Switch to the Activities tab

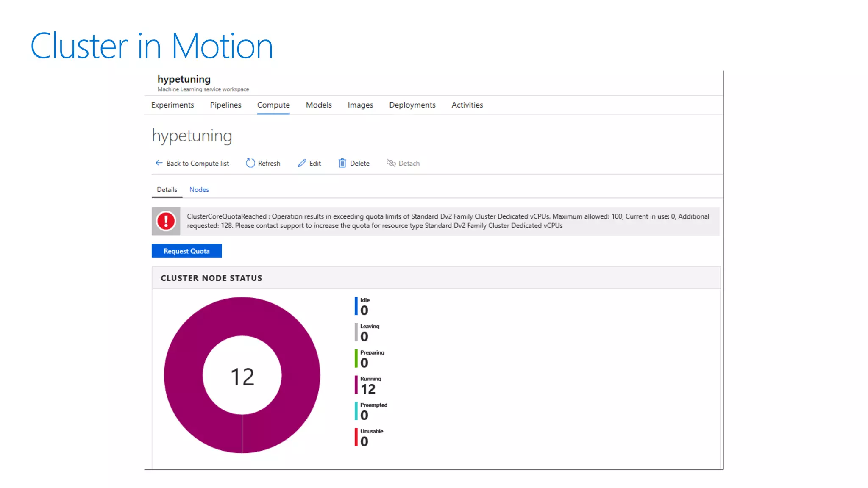(467, 105)
